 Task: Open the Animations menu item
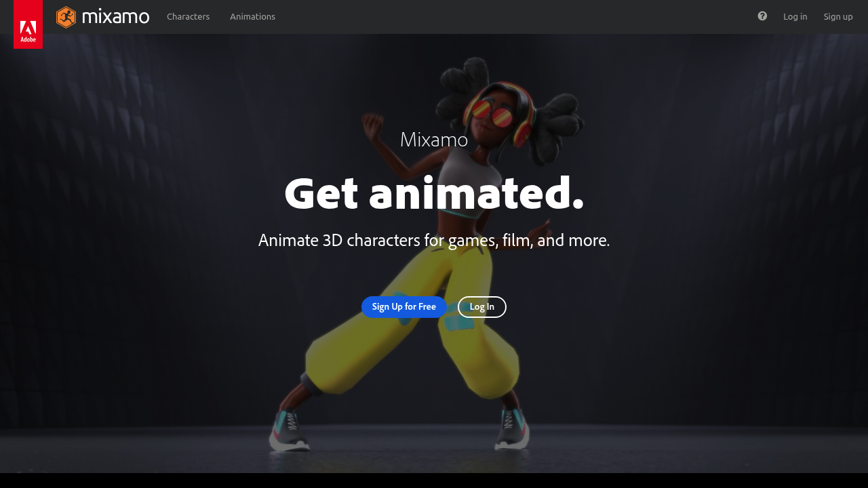(252, 17)
